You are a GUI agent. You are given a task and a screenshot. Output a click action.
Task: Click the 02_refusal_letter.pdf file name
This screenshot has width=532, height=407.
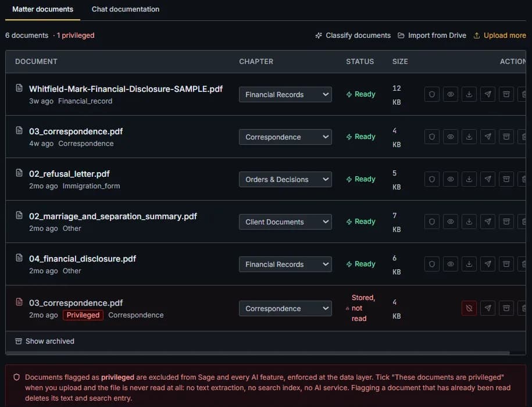[69, 174]
